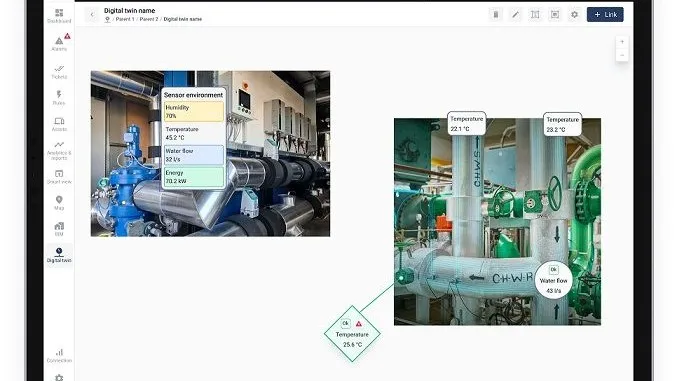Click the Ok badge on diamond widget
This screenshot has width=677, height=381.
pyautogui.click(x=345, y=323)
